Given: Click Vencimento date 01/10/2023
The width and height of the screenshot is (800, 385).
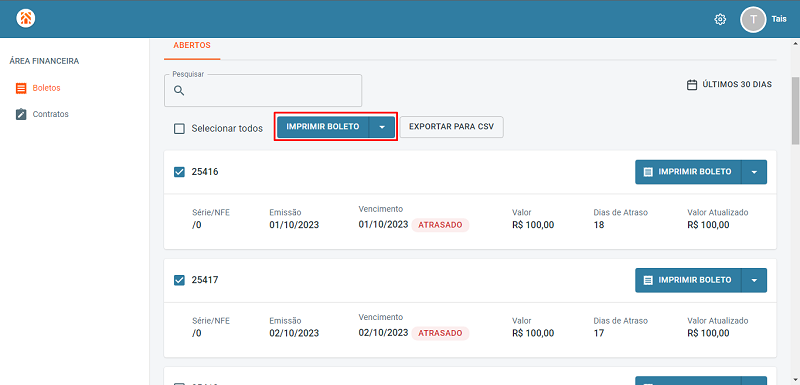Looking at the screenshot, I should coord(383,224).
